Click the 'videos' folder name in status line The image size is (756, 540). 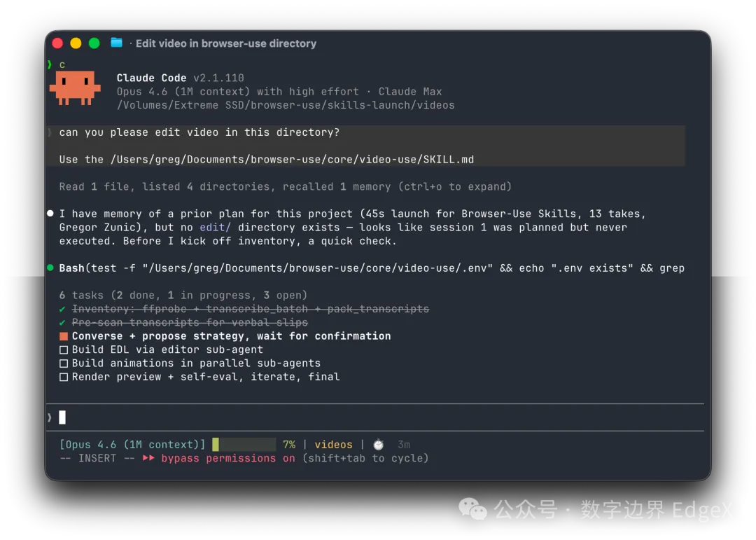(x=333, y=445)
